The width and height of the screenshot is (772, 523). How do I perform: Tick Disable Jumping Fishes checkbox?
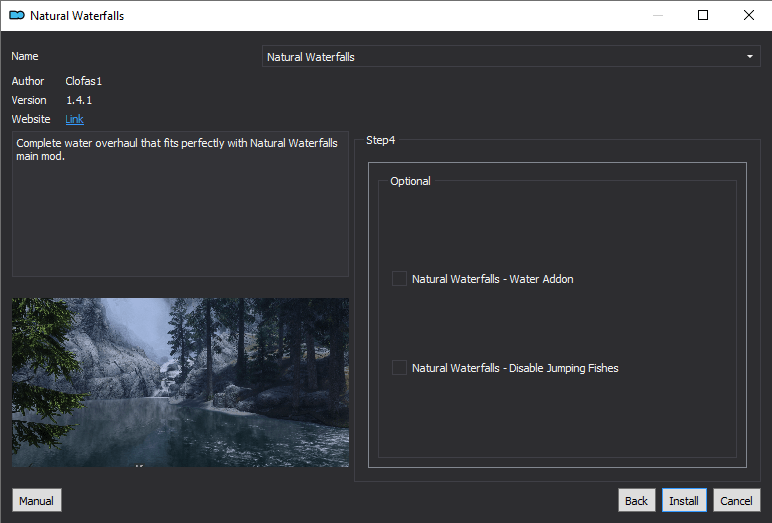[x=399, y=368]
